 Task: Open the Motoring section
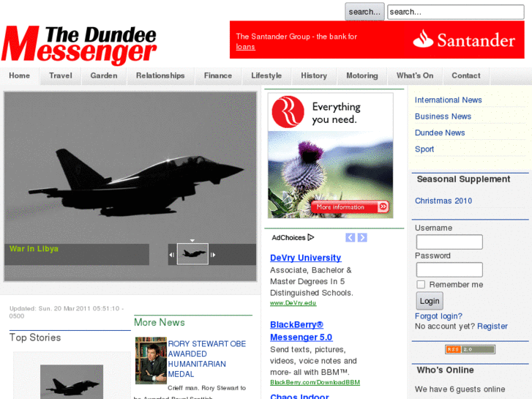pyautogui.click(x=362, y=75)
